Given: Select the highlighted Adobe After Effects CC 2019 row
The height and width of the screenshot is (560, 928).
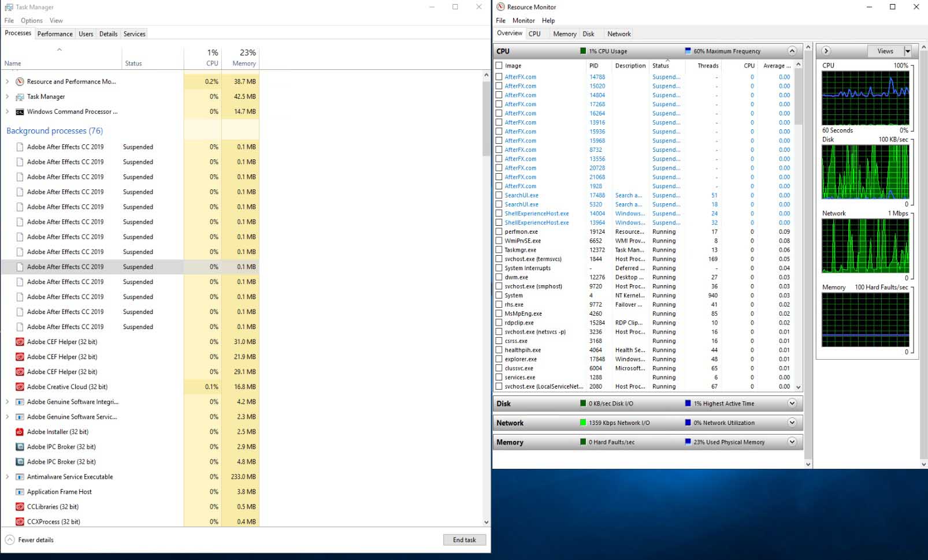Looking at the screenshot, I should pos(130,267).
